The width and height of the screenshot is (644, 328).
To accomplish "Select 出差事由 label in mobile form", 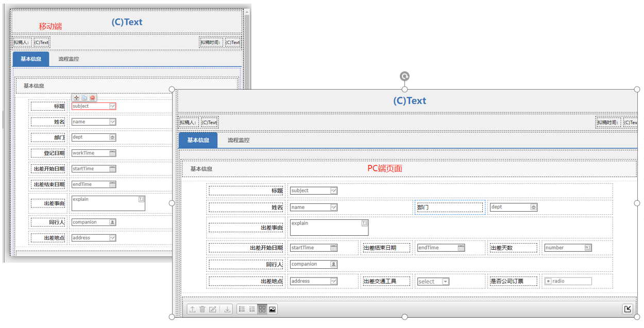I will 47,203.
